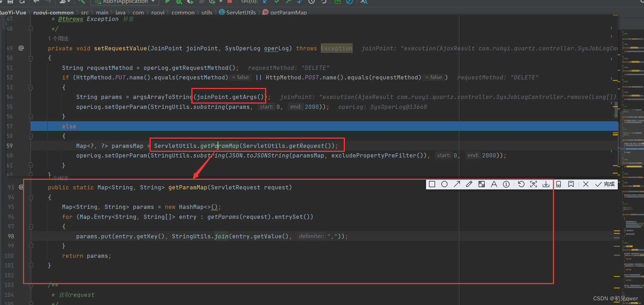Click the send-to-phone icon
Viewport: 644px width, 305px height.
tap(559, 184)
